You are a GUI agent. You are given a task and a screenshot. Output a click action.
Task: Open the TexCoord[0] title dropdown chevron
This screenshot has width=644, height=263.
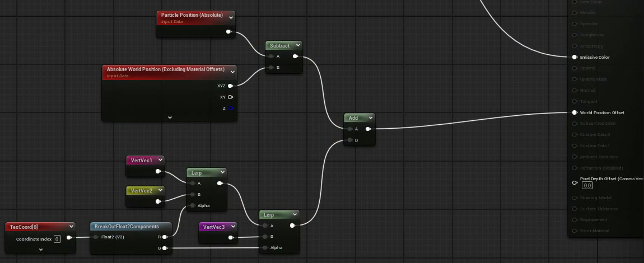click(x=72, y=226)
